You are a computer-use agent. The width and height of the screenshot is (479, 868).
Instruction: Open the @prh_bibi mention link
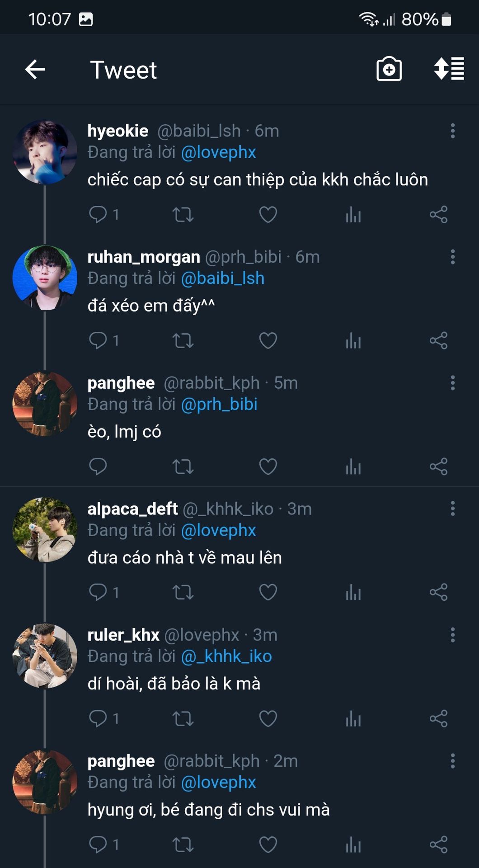tap(219, 404)
